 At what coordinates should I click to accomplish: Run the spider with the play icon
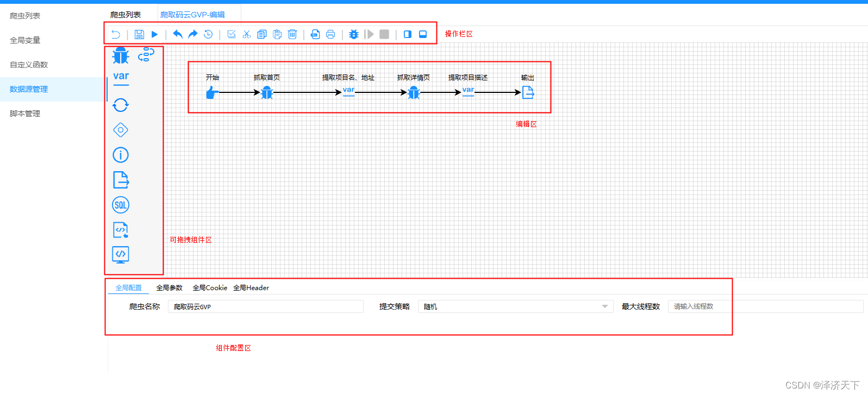tap(154, 34)
